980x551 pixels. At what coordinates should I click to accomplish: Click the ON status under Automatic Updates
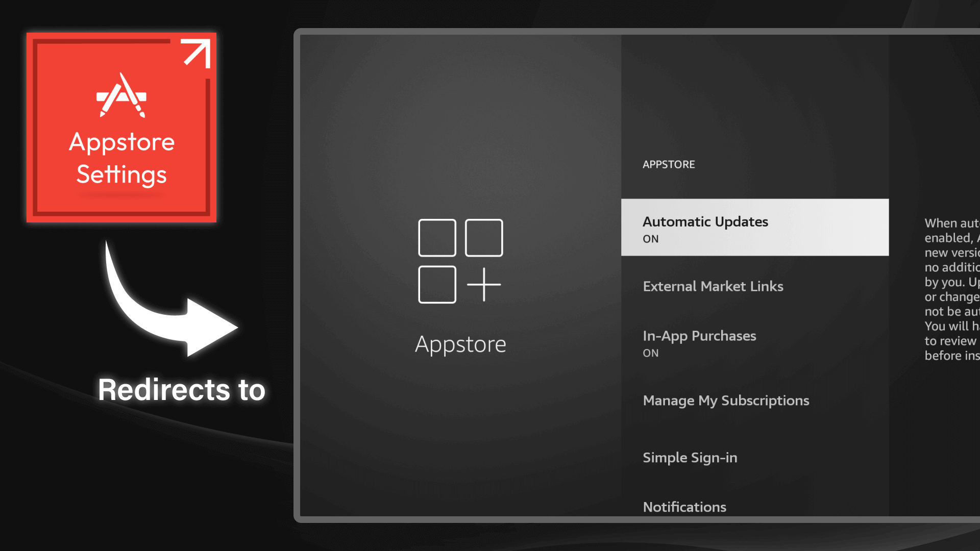tap(650, 239)
